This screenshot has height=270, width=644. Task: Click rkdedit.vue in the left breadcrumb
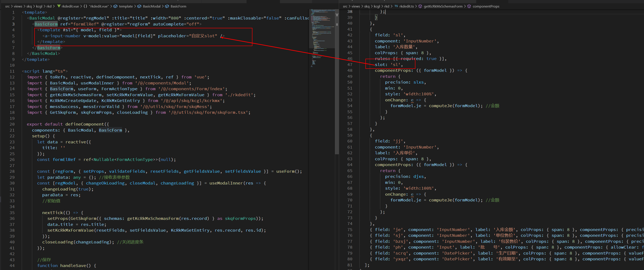coord(70,6)
